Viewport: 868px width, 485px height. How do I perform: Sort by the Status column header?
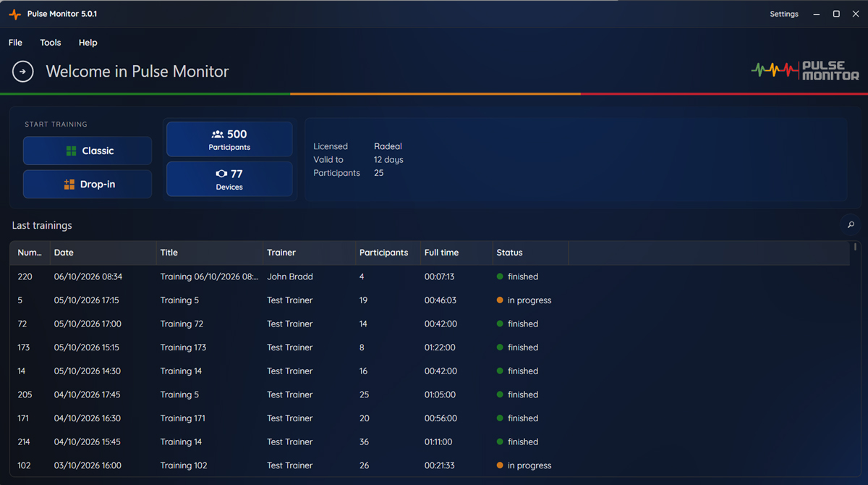(x=530, y=253)
